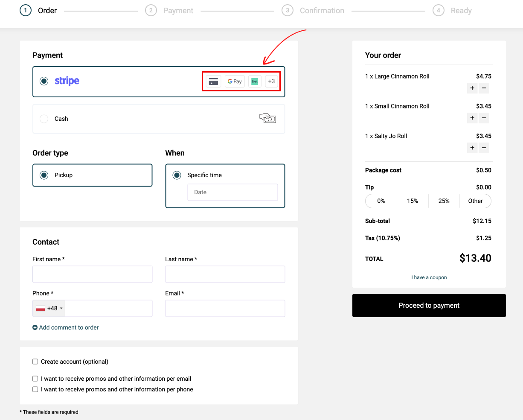This screenshot has width=523, height=420.
Task: Focus the Email input field
Action: coord(225,308)
